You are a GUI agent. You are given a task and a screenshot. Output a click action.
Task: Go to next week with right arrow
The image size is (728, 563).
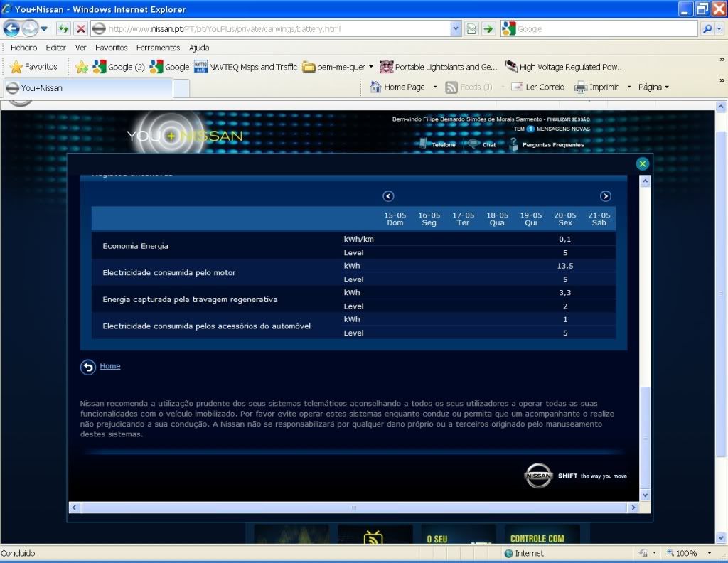(606, 196)
